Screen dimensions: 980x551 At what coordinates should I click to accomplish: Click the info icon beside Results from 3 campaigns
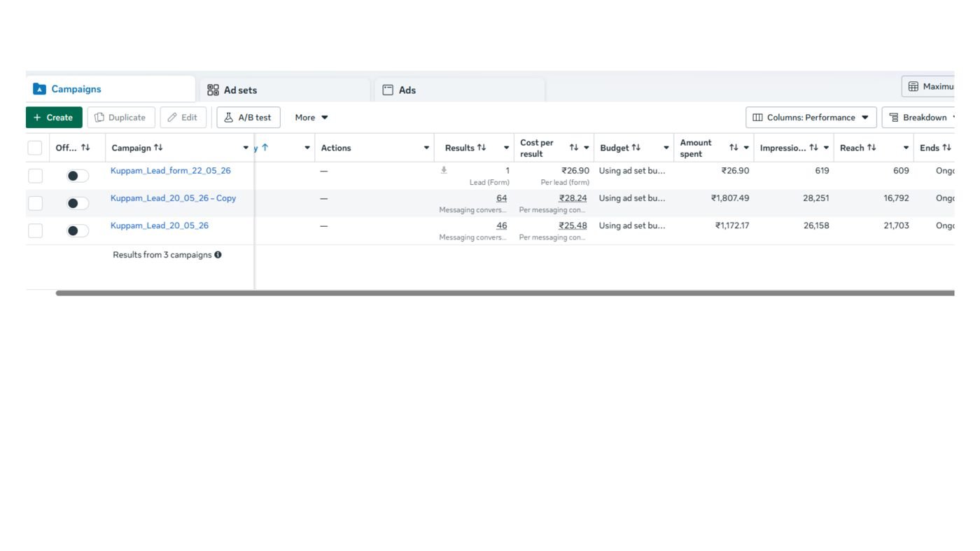218,255
